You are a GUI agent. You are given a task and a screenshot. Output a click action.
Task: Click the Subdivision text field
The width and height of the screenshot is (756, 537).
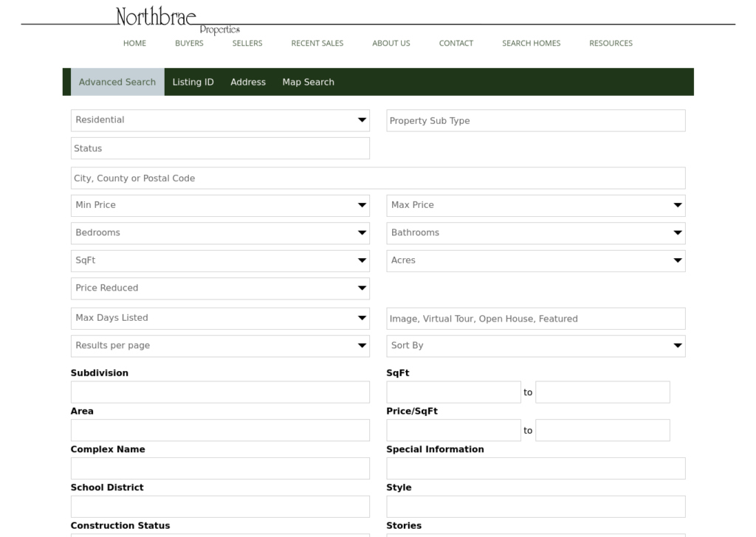click(x=220, y=392)
